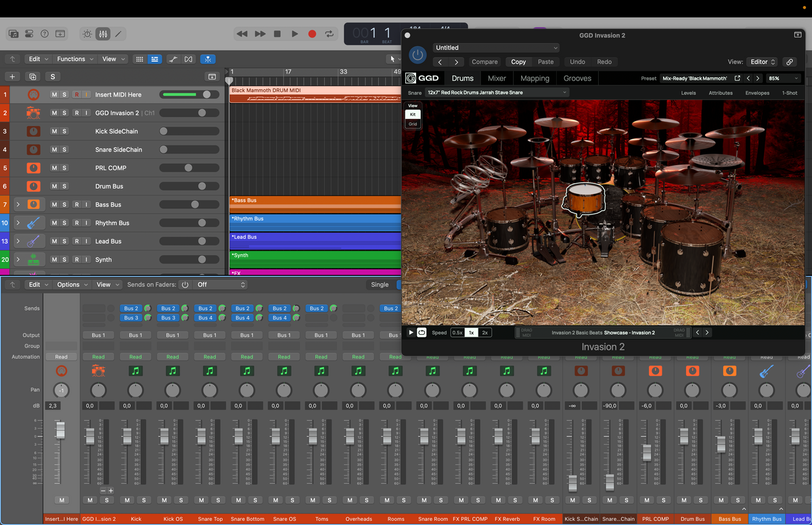Image resolution: width=812 pixels, height=525 pixels.
Task: Open the Snare drum model dropdown
Action: [497, 93]
